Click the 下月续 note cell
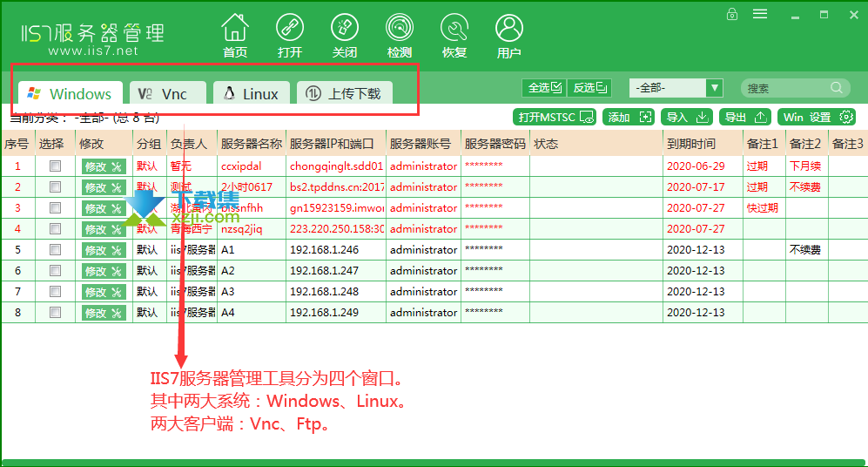 805,166
